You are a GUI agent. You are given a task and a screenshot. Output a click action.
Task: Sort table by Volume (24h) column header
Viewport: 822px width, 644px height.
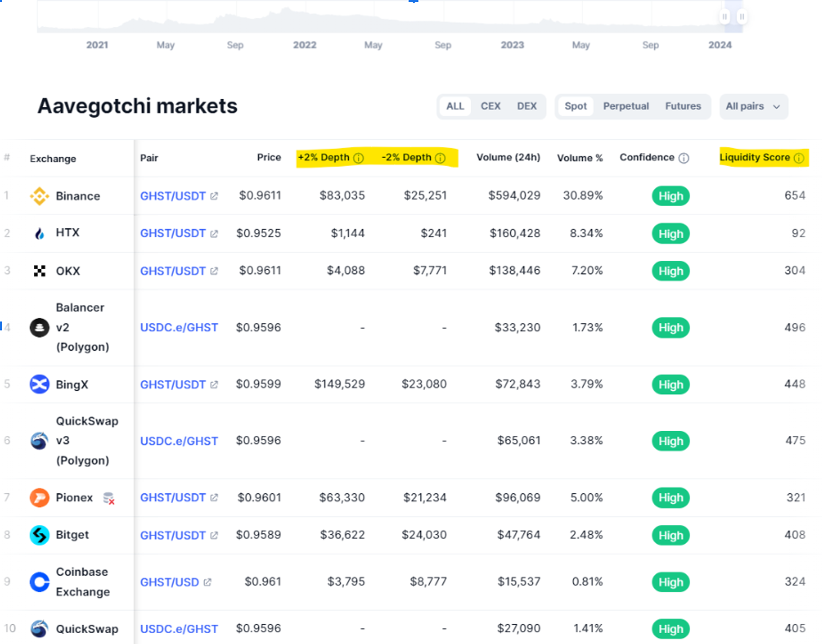[x=508, y=157]
